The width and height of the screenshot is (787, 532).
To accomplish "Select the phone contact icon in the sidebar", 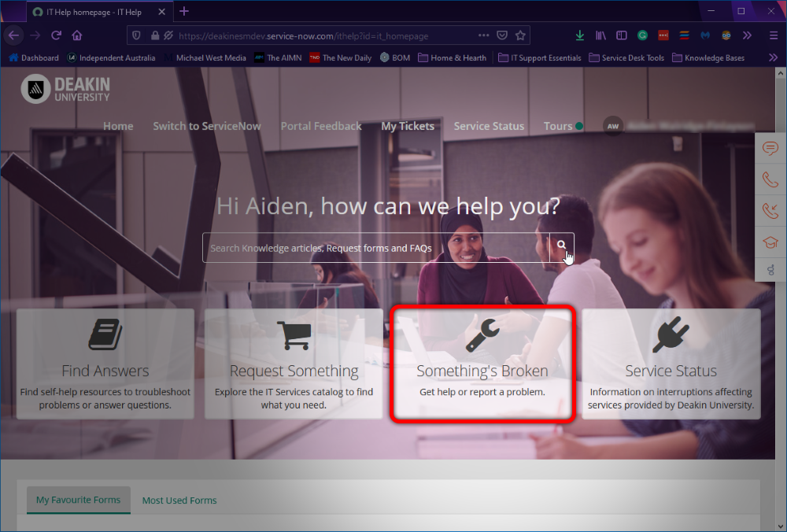I will pyautogui.click(x=770, y=179).
